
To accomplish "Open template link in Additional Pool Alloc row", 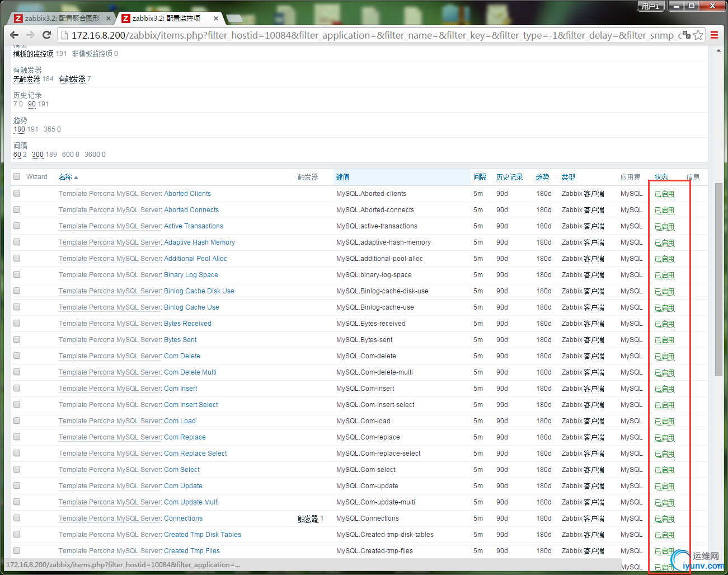I will (110, 259).
